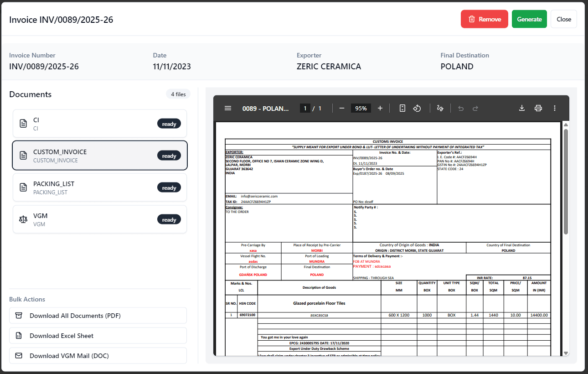Generate the invoice documents

click(x=529, y=19)
